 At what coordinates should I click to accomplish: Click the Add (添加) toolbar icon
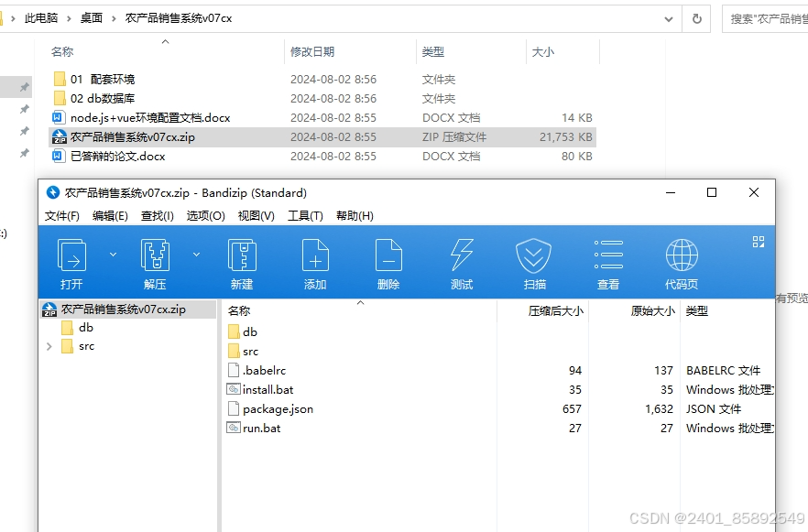315,264
